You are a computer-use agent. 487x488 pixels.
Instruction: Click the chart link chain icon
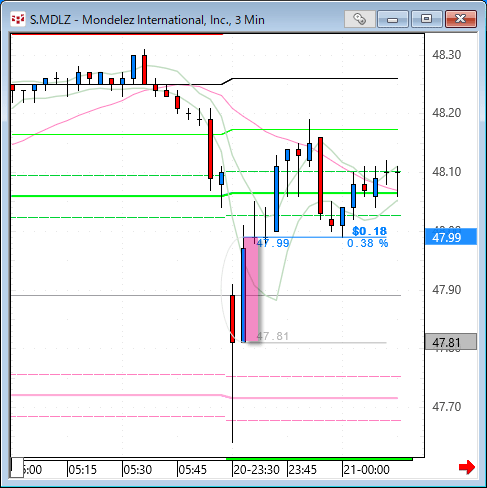click(x=359, y=19)
